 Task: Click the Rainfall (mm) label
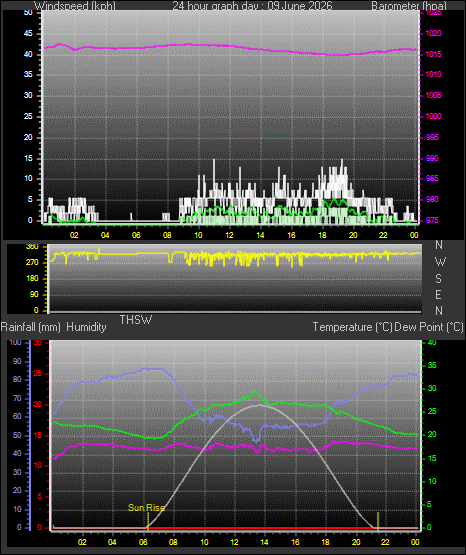click(30, 327)
